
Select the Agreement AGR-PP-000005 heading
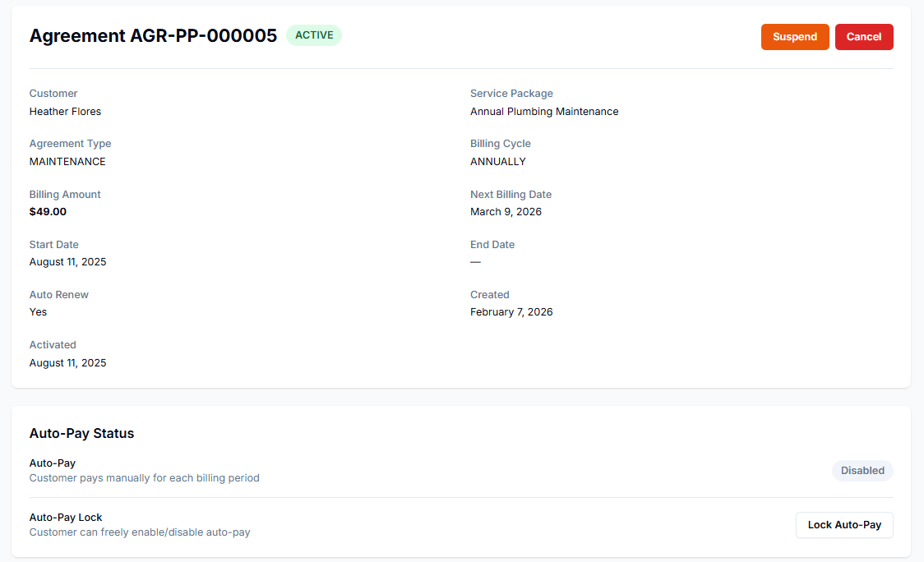point(153,36)
